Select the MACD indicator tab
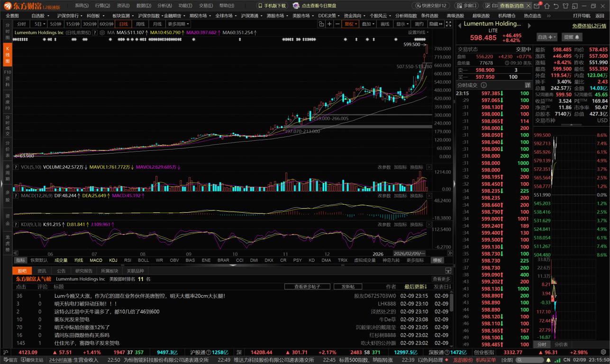 click(96, 260)
